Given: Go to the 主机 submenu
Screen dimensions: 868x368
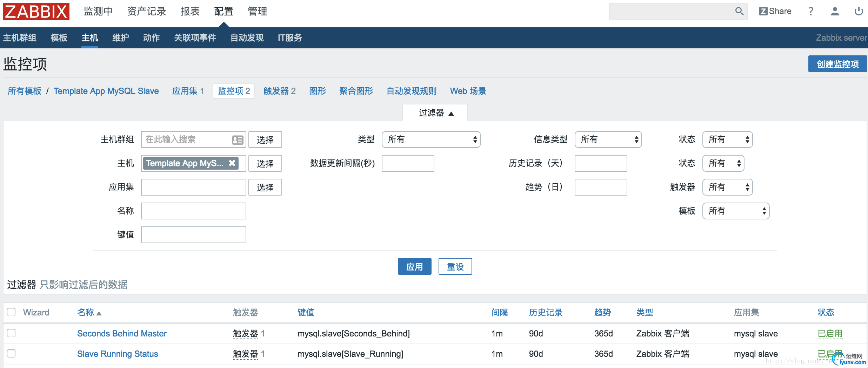Looking at the screenshot, I should click(90, 38).
